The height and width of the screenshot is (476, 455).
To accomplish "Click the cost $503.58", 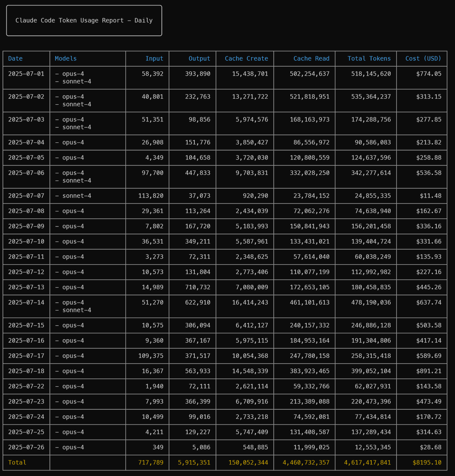I will [x=429, y=326].
